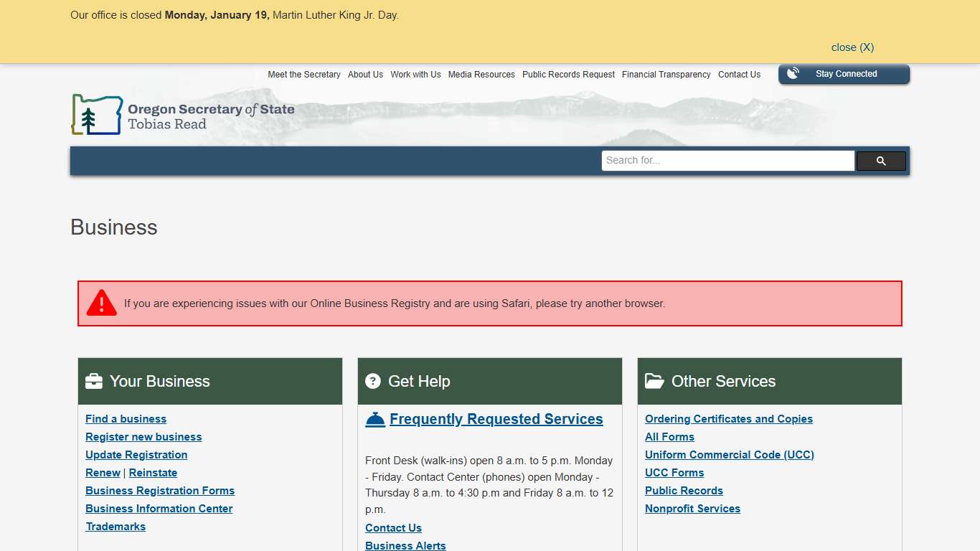Open Meet the Secretary menu item

point(304,75)
